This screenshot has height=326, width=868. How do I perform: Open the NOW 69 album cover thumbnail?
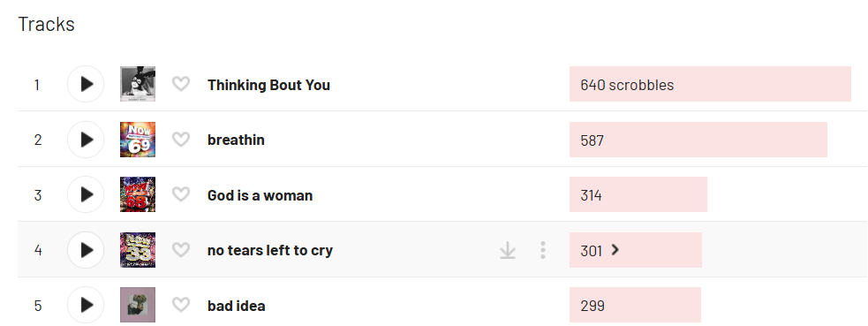click(137, 140)
